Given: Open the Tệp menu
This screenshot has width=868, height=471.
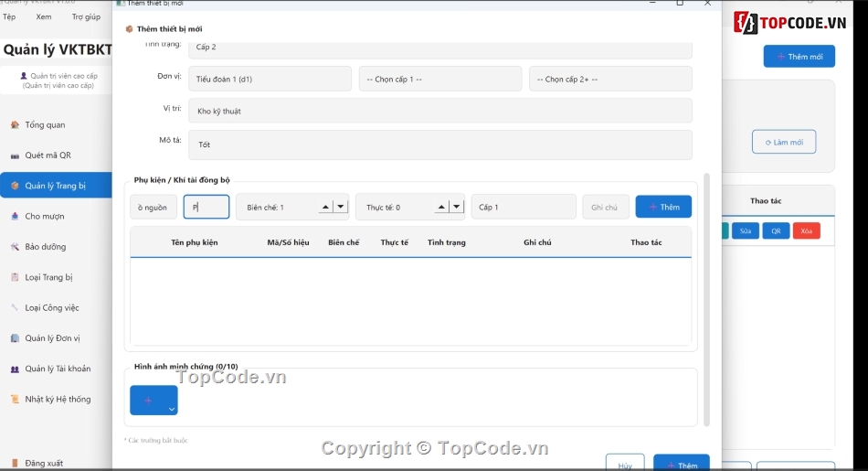Looking at the screenshot, I should 9,16.
